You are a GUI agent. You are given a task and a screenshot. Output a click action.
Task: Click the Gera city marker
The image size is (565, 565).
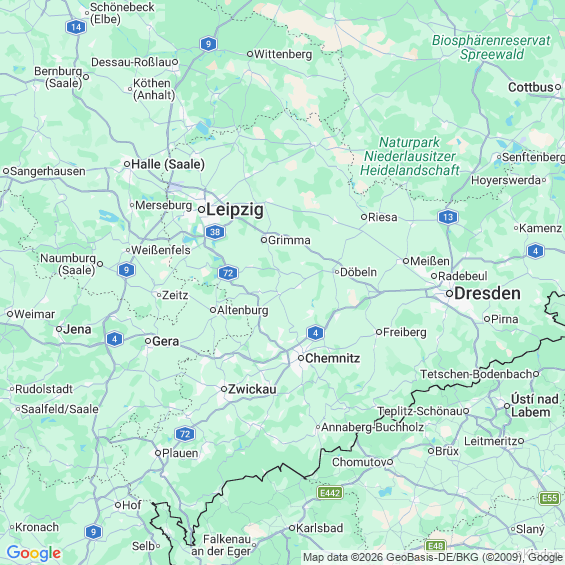click(x=148, y=341)
